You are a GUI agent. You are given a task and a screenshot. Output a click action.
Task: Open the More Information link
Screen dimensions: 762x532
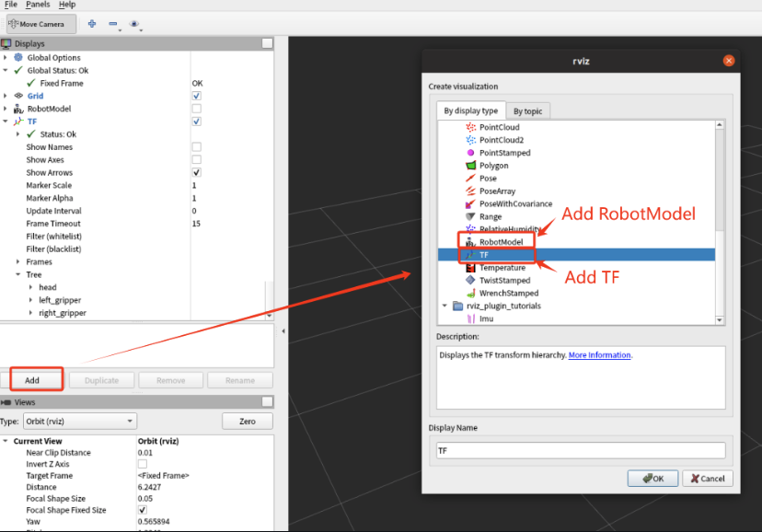pyautogui.click(x=599, y=355)
